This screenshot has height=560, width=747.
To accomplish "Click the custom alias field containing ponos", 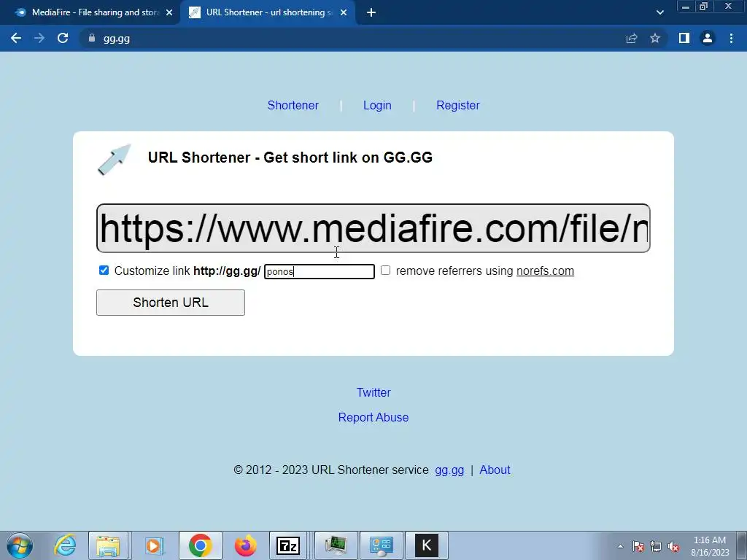I will (x=320, y=271).
